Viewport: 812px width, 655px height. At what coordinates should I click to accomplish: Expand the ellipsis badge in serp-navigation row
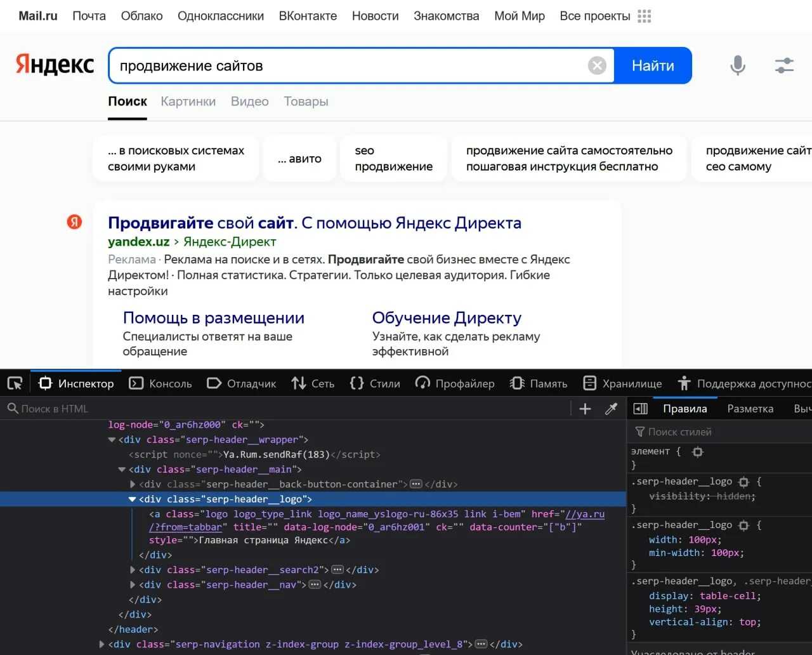point(481,644)
